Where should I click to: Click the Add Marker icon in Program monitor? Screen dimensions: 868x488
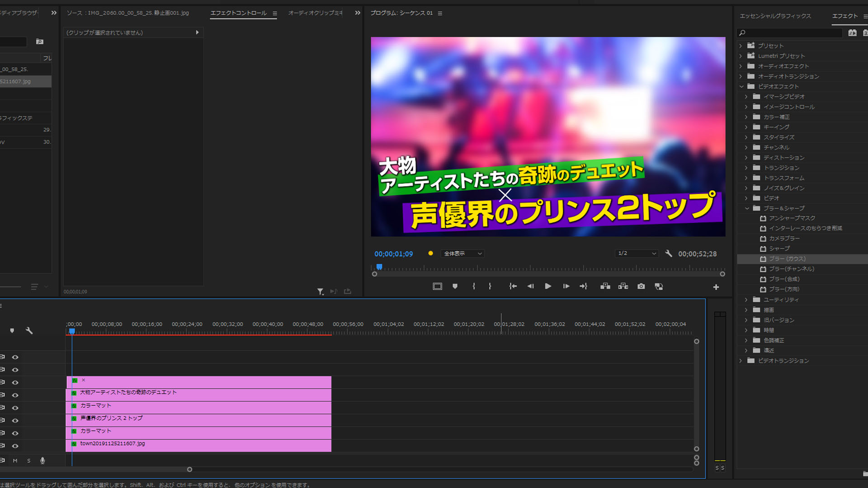[x=455, y=286]
